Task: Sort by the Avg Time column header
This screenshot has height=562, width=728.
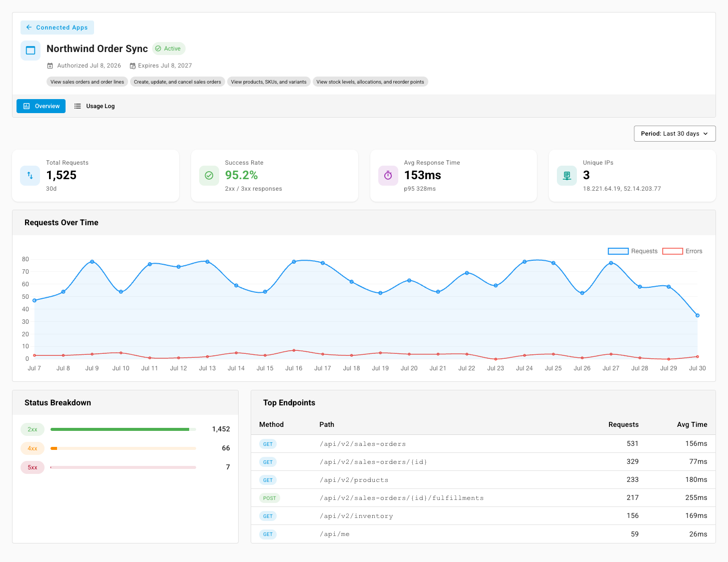Action: (x=692, y=424)
